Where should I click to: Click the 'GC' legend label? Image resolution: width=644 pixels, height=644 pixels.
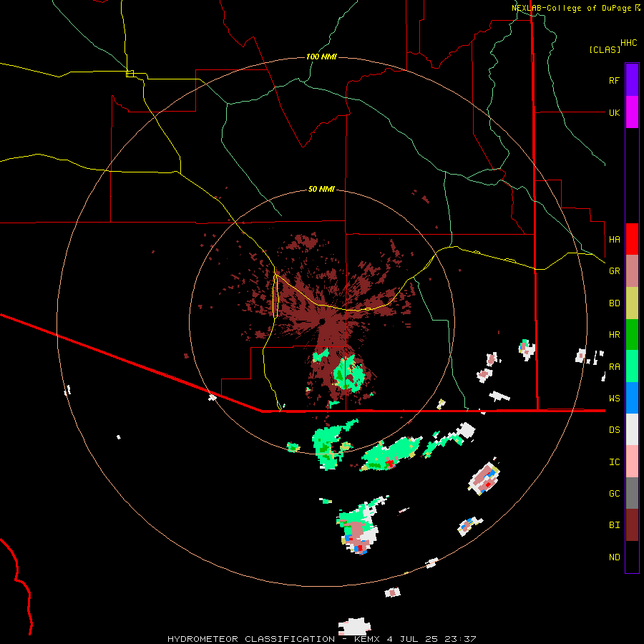click(x=614, y=494)
